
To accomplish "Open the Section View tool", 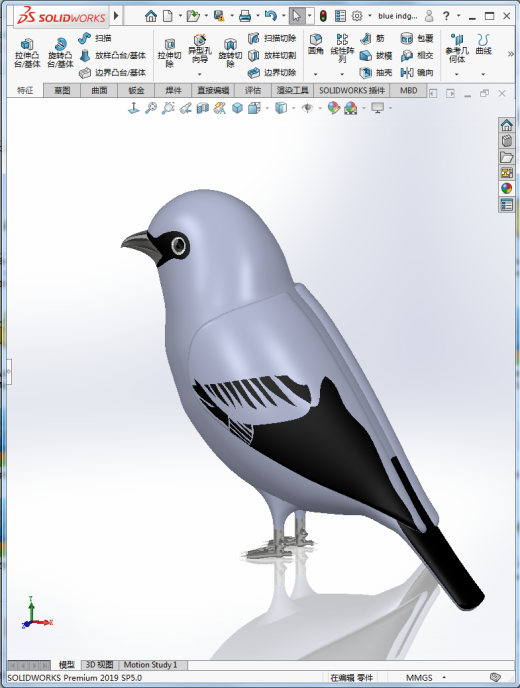I will (202, 108).
